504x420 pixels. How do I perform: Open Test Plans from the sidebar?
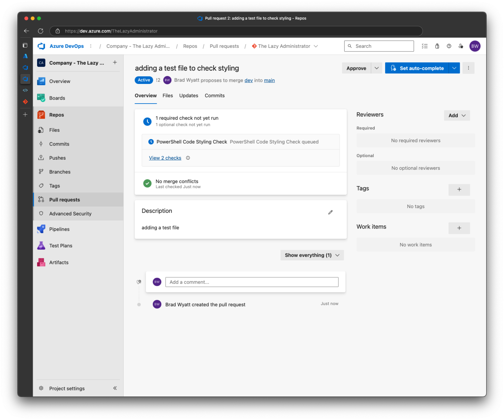pos(61,246)
